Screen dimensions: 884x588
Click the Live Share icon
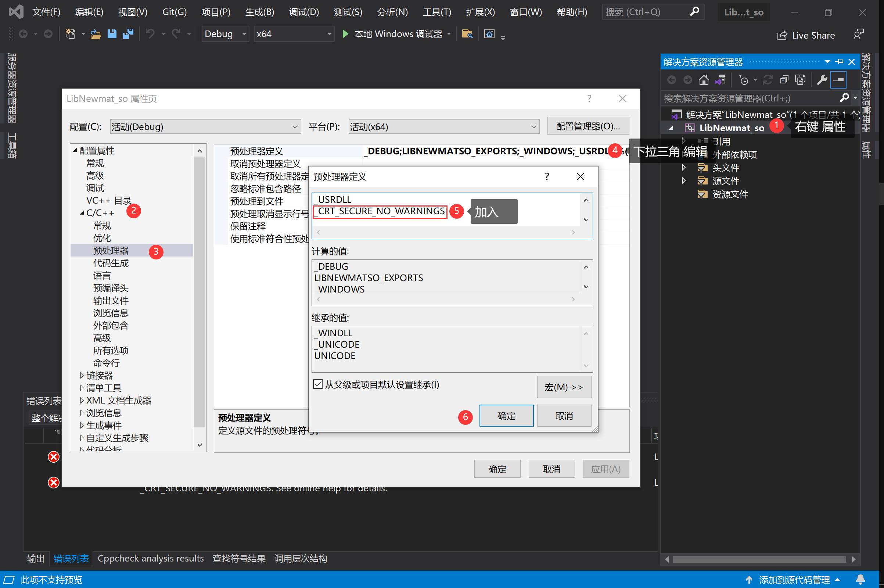click(x=782, y=35)
